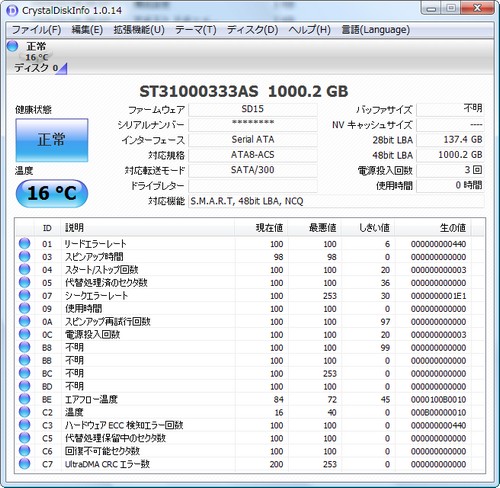Click status orb for C2 温度
Viewport: 500px width, 488px height.
pyautogui.click(x=24, y=412)
